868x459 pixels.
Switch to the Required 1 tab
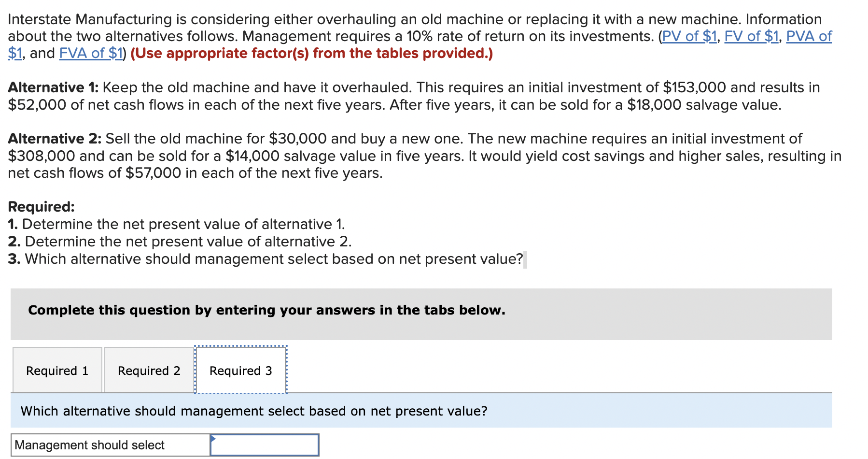click(x=57, y=370)
